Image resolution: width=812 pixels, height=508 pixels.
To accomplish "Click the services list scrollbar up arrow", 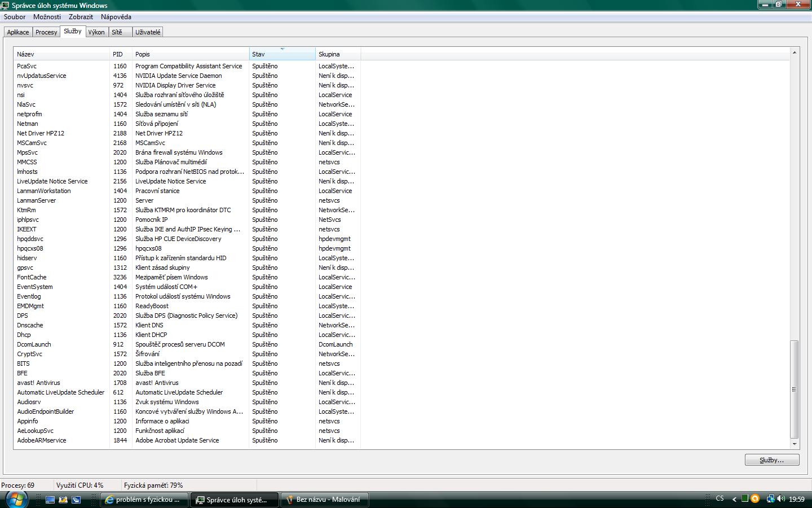I will click(794, 52).
